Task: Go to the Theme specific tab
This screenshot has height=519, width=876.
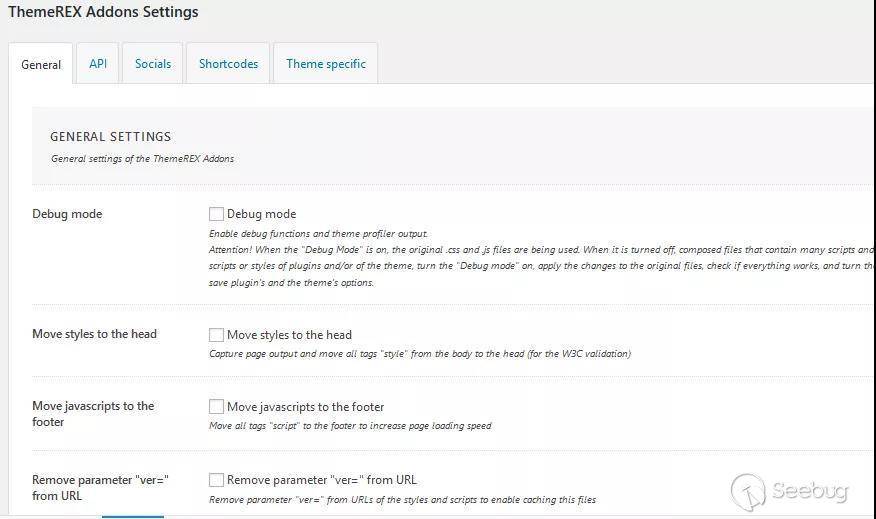Action: tap(326, 63)
